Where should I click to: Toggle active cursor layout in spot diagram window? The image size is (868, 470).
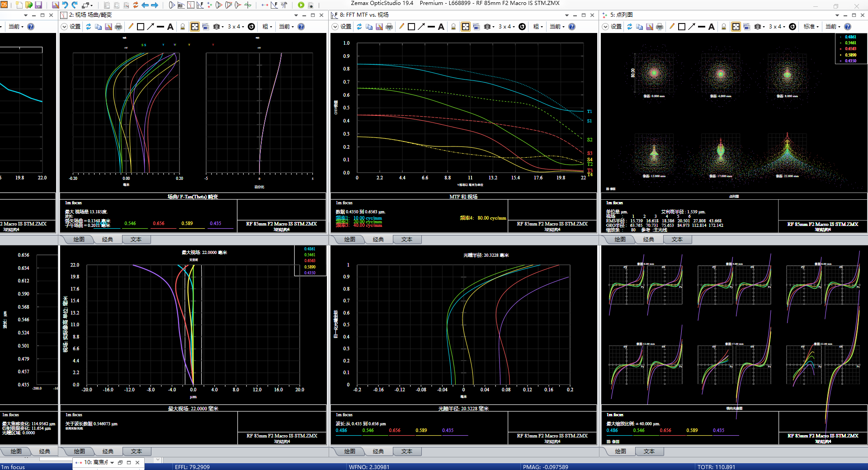click(x=736, y=27)
